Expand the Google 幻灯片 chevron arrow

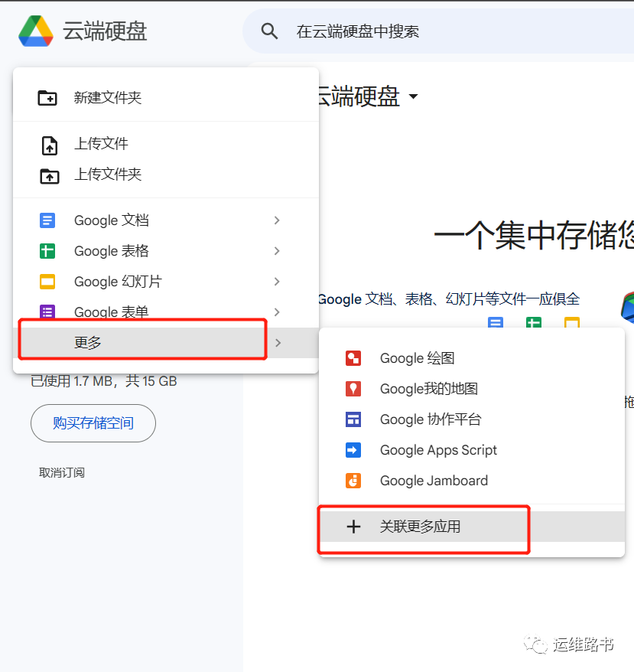277,282
